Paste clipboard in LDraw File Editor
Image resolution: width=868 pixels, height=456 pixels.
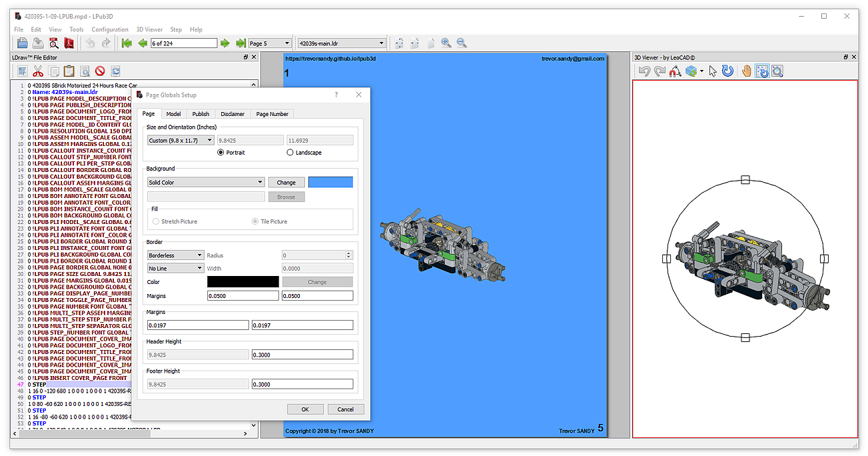coord(69,71)
